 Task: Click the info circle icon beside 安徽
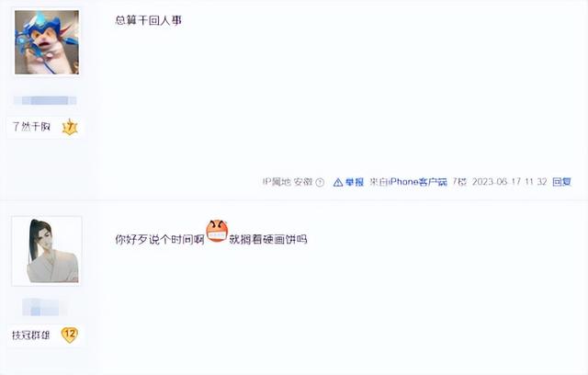320,183
